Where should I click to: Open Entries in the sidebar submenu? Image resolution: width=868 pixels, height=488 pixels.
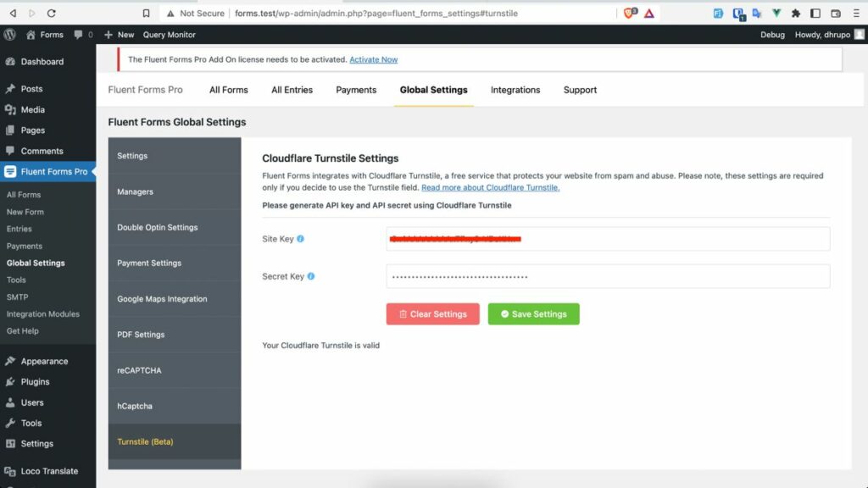coord(19,229)
